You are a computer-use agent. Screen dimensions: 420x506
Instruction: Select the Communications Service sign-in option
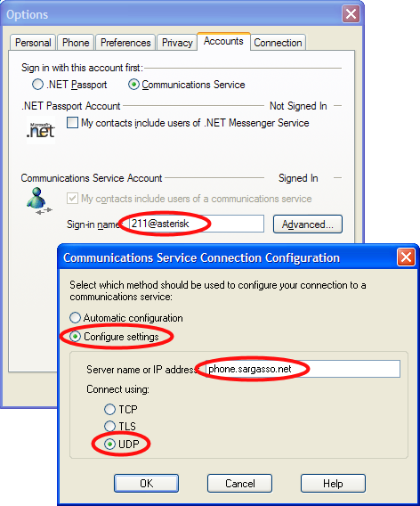133,85
